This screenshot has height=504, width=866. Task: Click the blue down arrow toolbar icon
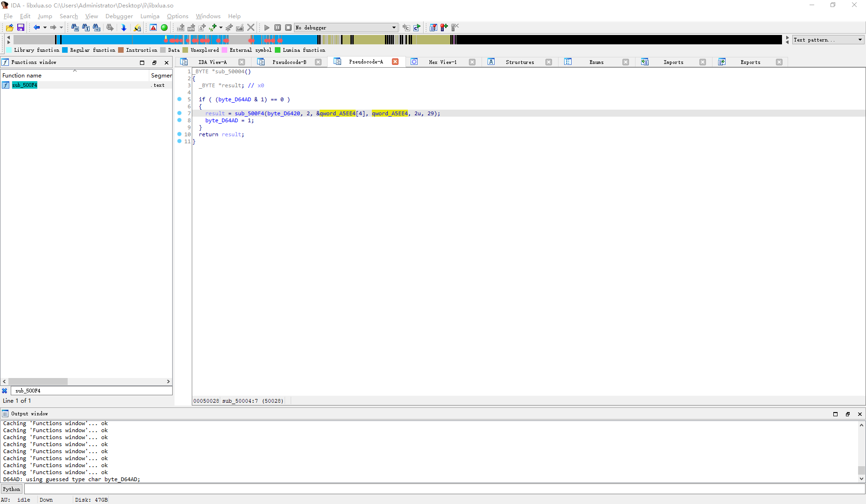pyautogui.click(x=124, y=28)
